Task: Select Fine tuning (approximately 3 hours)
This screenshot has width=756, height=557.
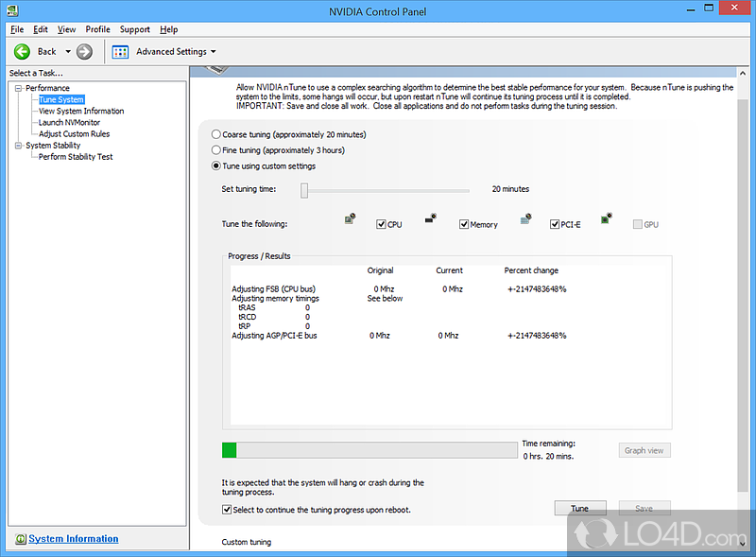Action: 216,150
